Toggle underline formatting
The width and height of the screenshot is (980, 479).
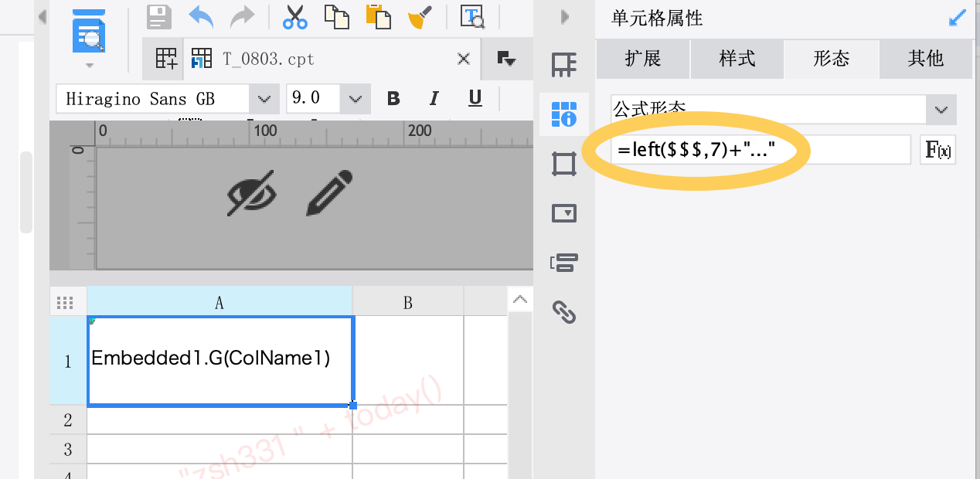[x=475, y=99]
